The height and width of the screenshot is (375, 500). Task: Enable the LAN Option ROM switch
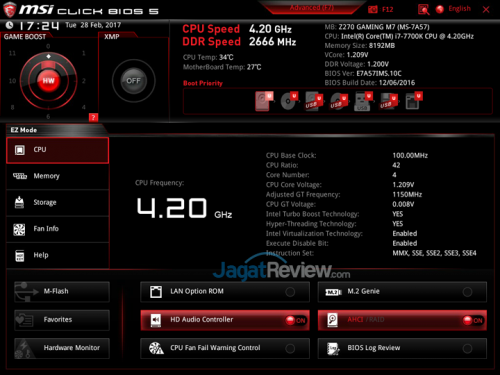(x=290, y=292)
